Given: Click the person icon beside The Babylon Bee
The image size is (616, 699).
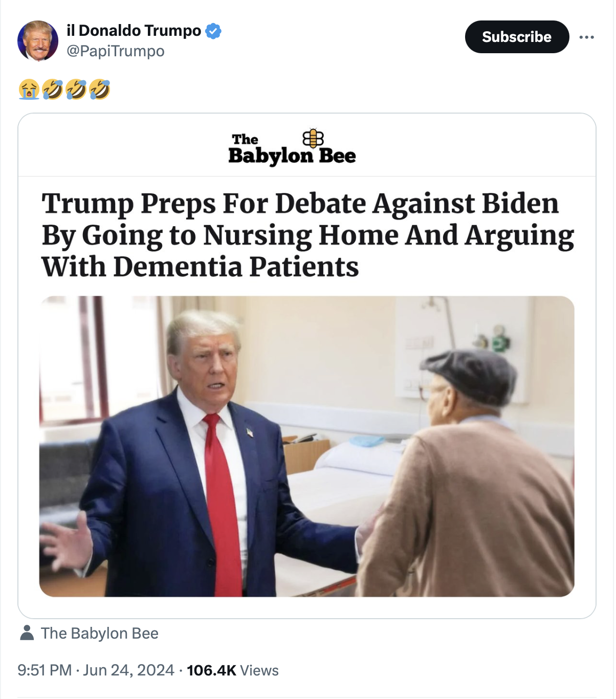Looking at the screenshot, I should click(x=27, y=633).
